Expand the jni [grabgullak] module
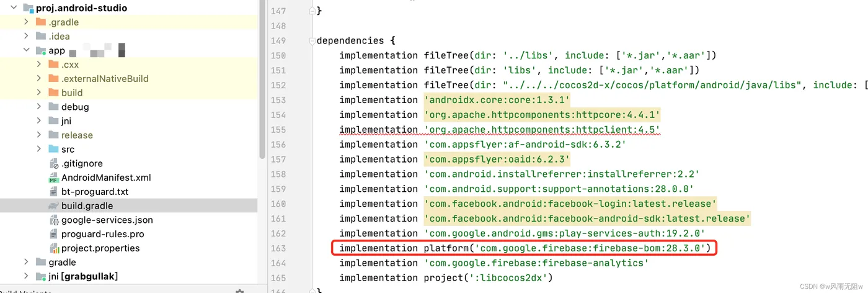The height and width of the screenshot is (293, 868). click(26, 276)
